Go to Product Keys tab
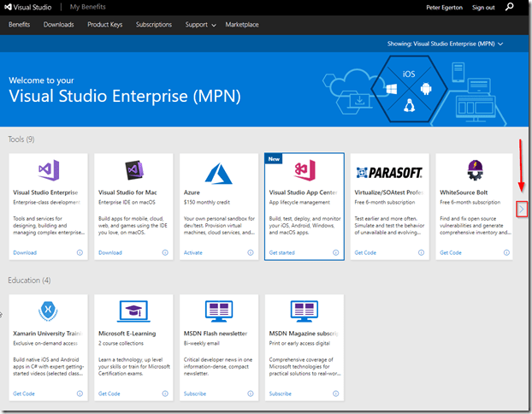This screenshot has width=532, height=414. coord(104,25)
